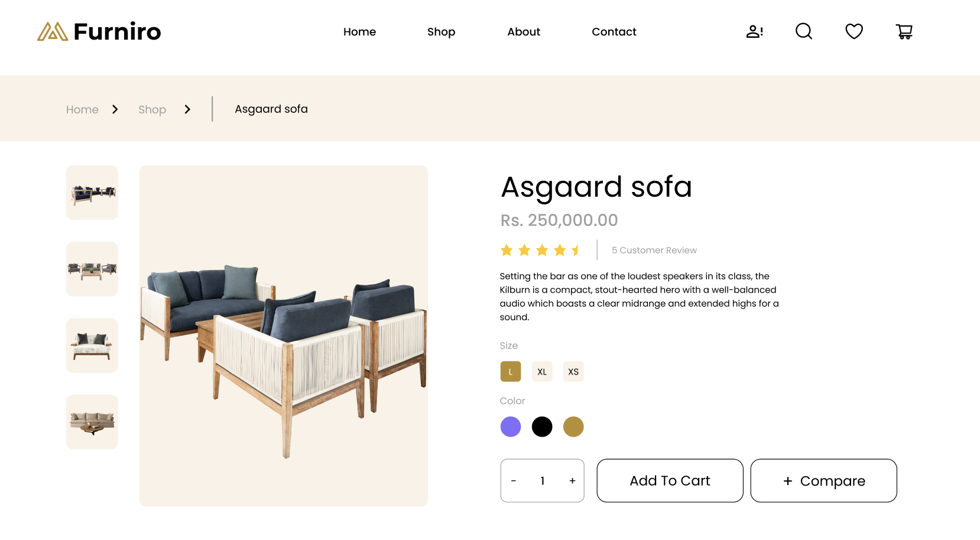Click the Furniro logo
The height and width of the screenshot is (540, 980).
tap(99, 31)
